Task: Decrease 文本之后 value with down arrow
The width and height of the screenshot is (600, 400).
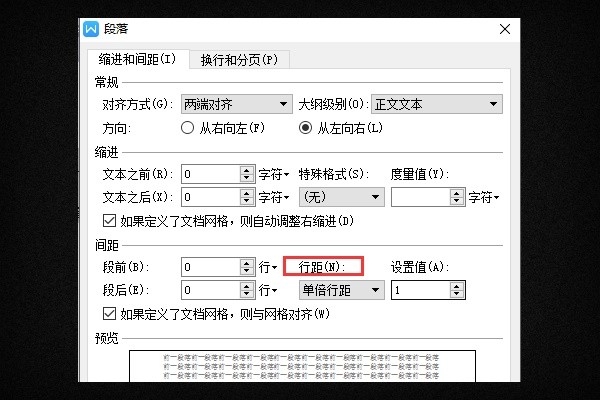Action: point(247,201)
